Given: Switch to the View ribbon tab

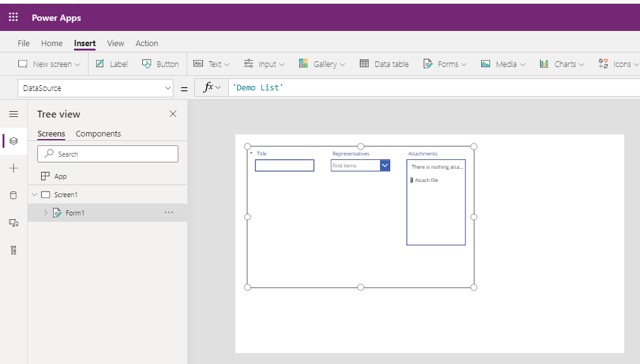Looking at the screenshot, I should pyautogui.click(x=115, y=43).
